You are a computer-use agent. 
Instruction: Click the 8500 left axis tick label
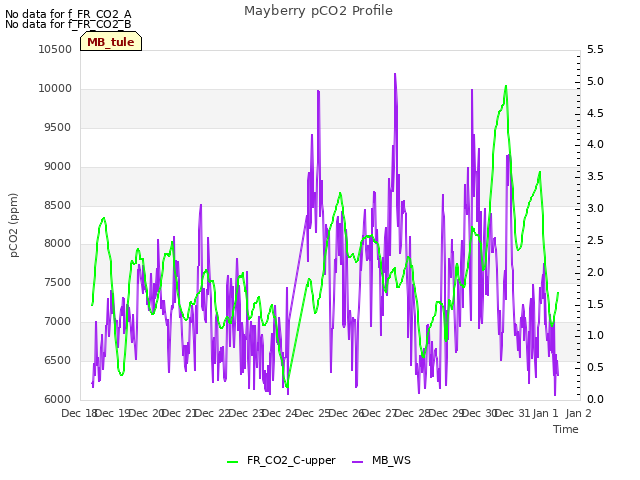58,205
